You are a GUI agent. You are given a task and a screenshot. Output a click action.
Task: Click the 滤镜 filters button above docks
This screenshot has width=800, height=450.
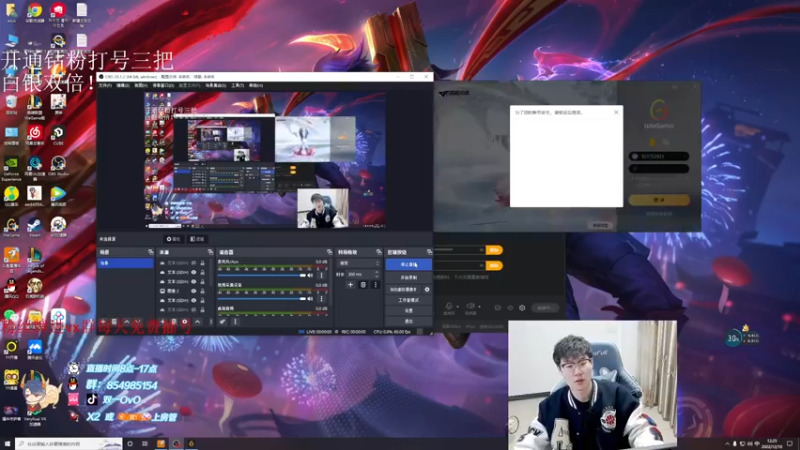pyautogui.click(x=197, y=239)
